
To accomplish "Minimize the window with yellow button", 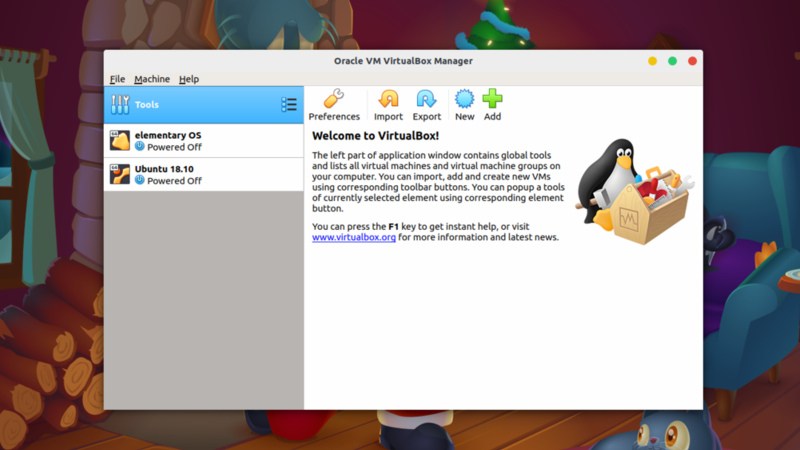I will 653,61.
